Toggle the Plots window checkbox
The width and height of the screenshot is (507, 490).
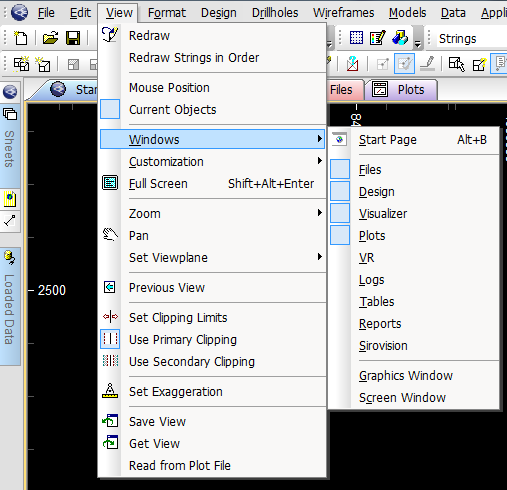tap(340, 235)
